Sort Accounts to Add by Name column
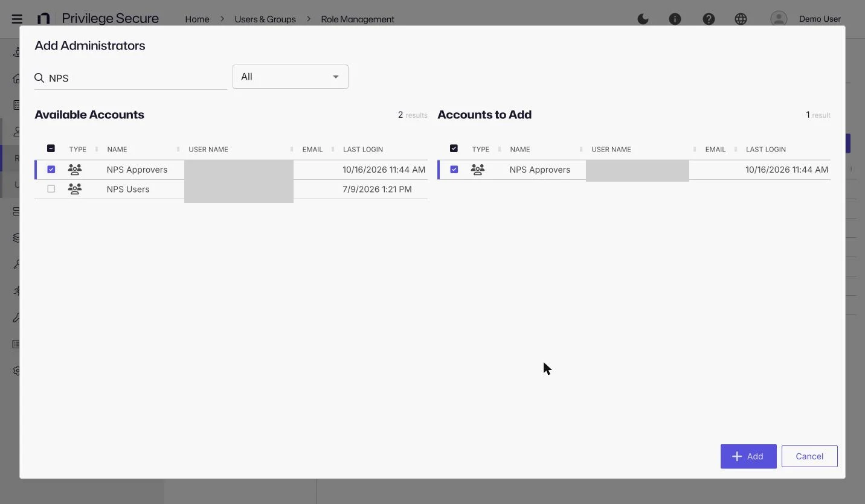Screen dimensions: 865x504 point(520,149)
